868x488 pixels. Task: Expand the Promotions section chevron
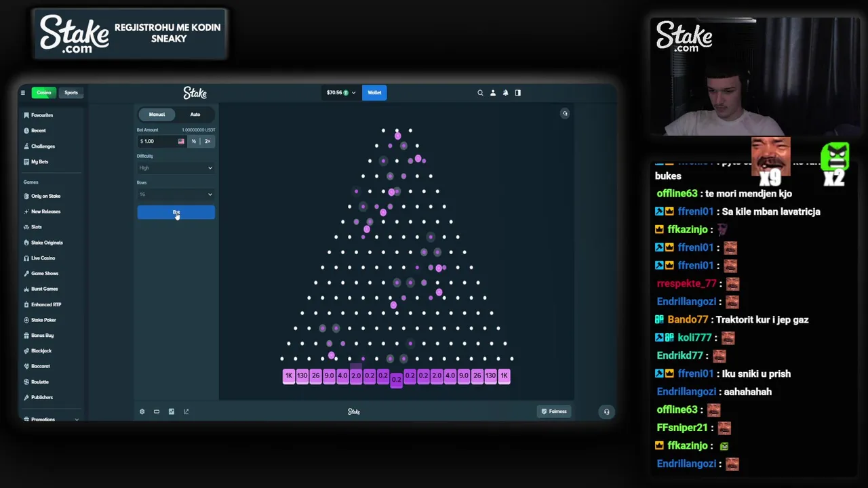pyautogui.click(x=77, y=420)
